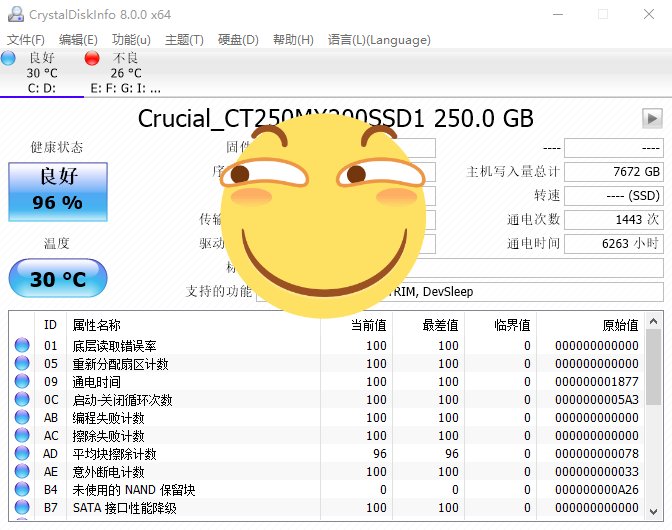
Task: Click raw value 000000000A26
Action: (x=597, y=489)
